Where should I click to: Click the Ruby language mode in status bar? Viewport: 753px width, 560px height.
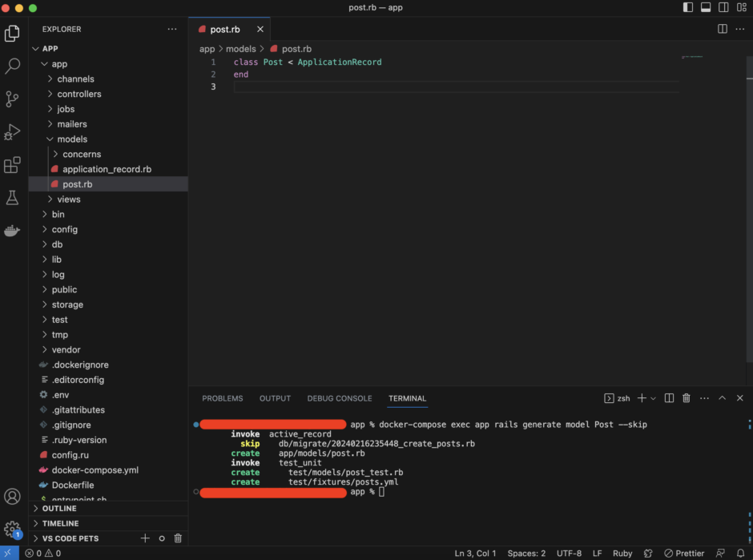point(622,553)
